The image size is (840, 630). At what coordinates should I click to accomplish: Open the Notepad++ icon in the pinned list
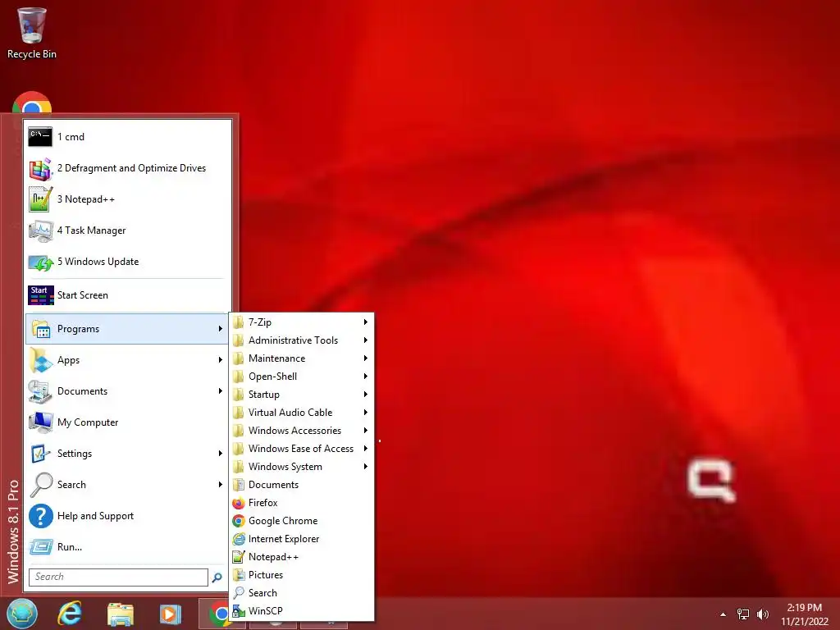tap(40, 199)
